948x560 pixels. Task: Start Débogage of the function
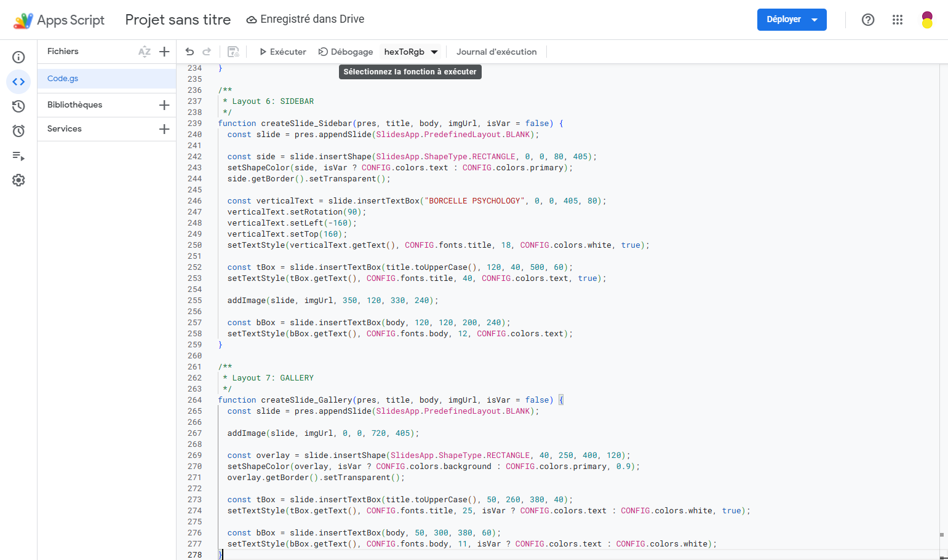point(346,52)
